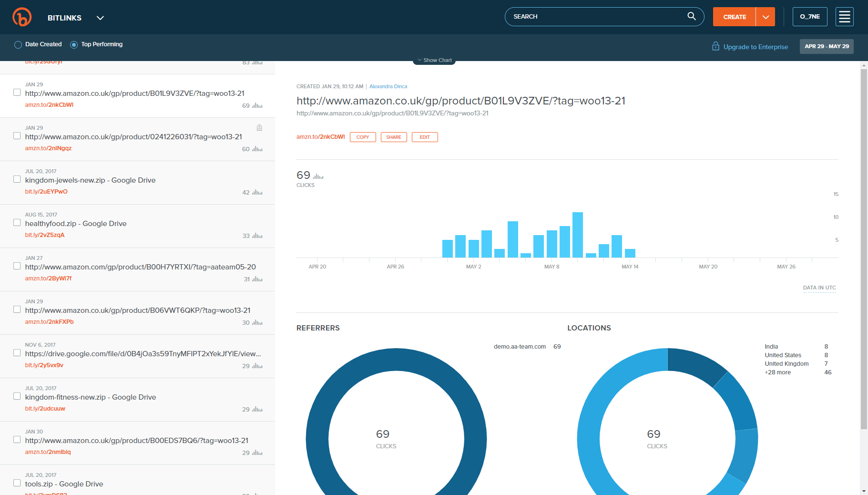This screenshot has width=868, height=495.
Task: Click the CREATE button
Action: click(x=735, y=17)
